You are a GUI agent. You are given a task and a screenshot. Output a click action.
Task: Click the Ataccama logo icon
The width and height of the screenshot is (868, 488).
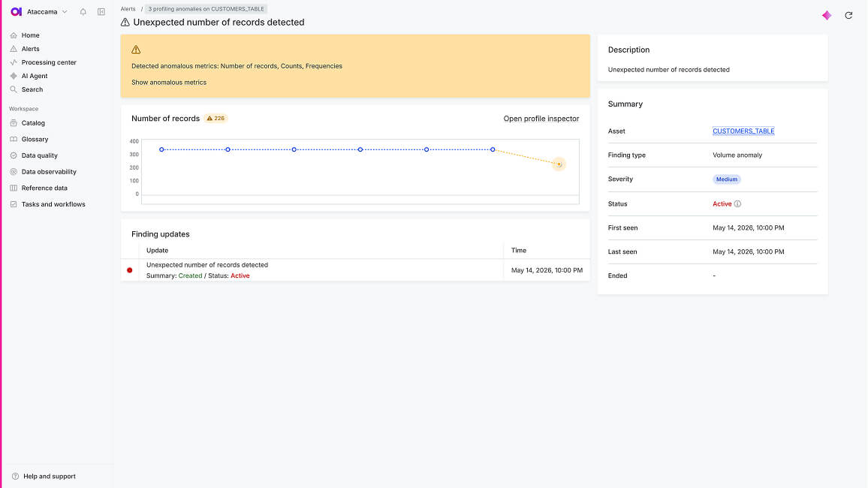(x=16, y=11)
